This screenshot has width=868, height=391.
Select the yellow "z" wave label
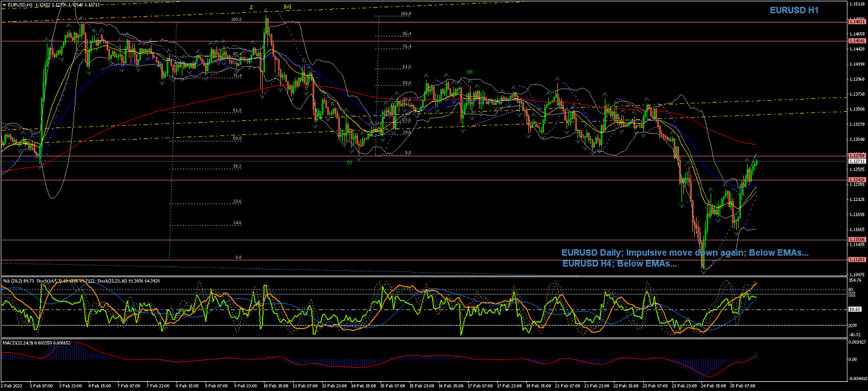252,7
